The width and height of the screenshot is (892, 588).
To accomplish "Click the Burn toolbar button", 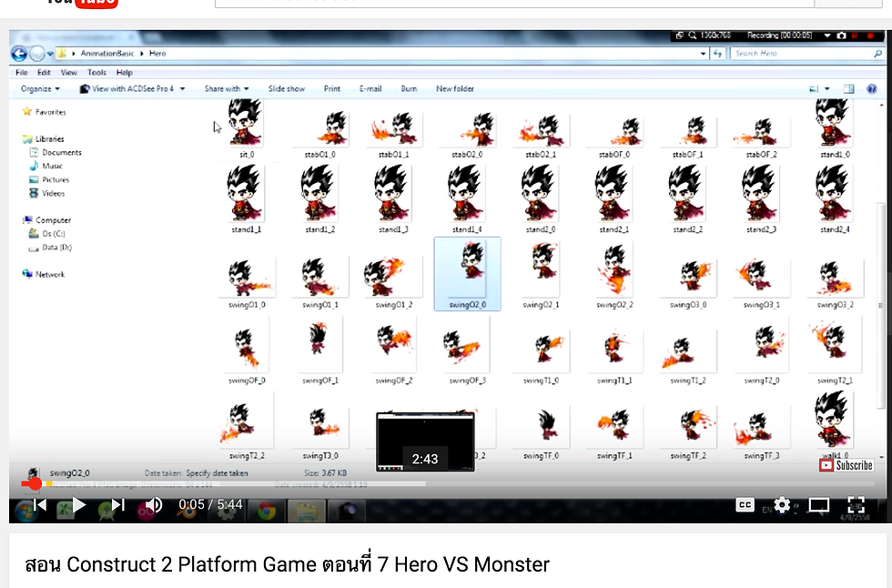I will coord(409,88).
